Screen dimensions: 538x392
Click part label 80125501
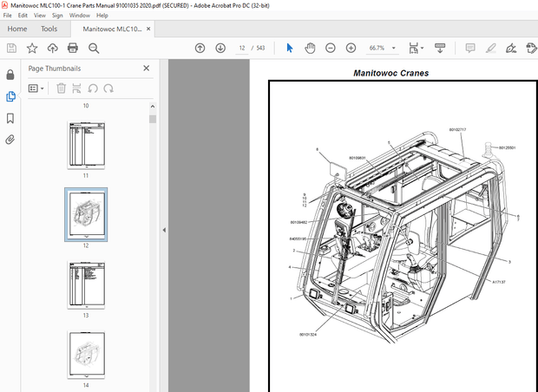point(507,147)
